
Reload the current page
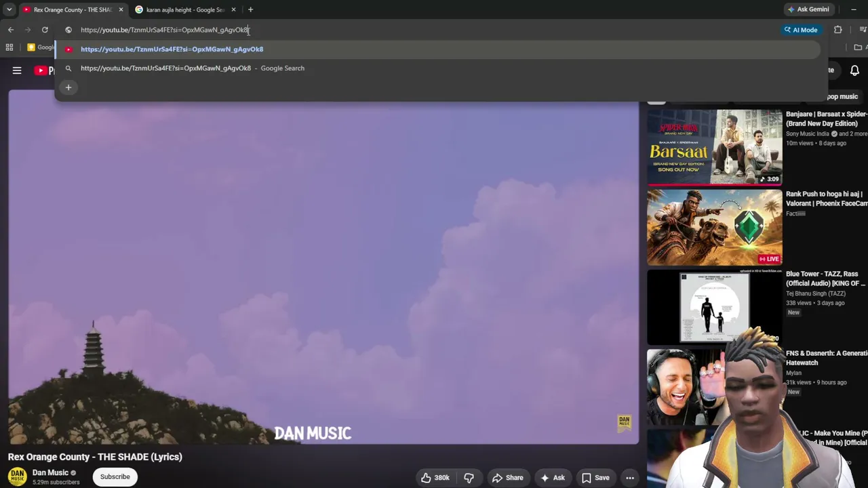click(45, 30)
